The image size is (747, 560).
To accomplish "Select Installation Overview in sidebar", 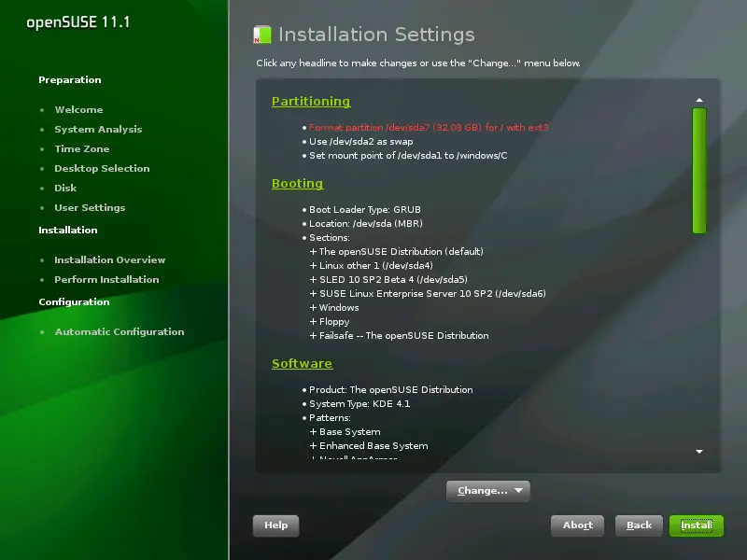I will point(109,260).
